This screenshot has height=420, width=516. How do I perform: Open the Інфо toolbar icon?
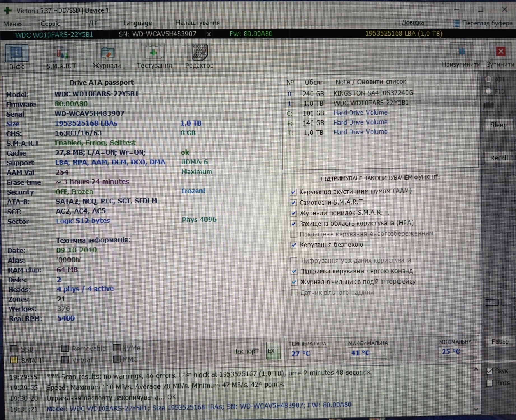17,53
